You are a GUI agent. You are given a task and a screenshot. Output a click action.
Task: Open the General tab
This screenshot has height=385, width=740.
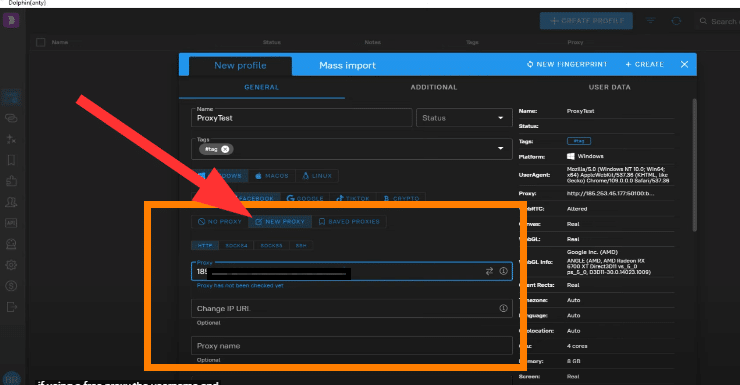261,87
